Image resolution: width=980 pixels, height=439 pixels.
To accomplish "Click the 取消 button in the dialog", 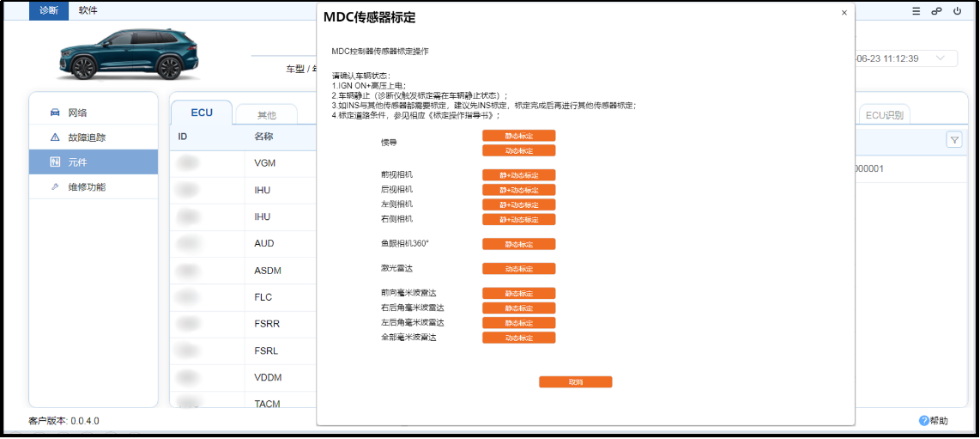I will pos(576,382).
